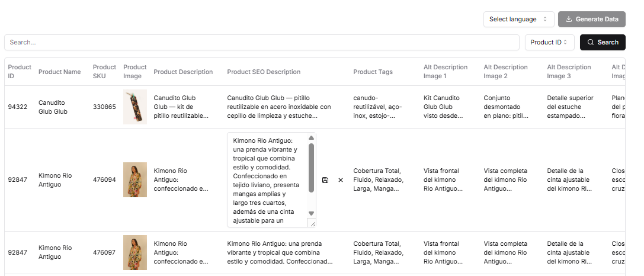The width and height of the screenshot is (644, 276).
Task: Click the textarea resize handle corner
Action: [312, 223]
